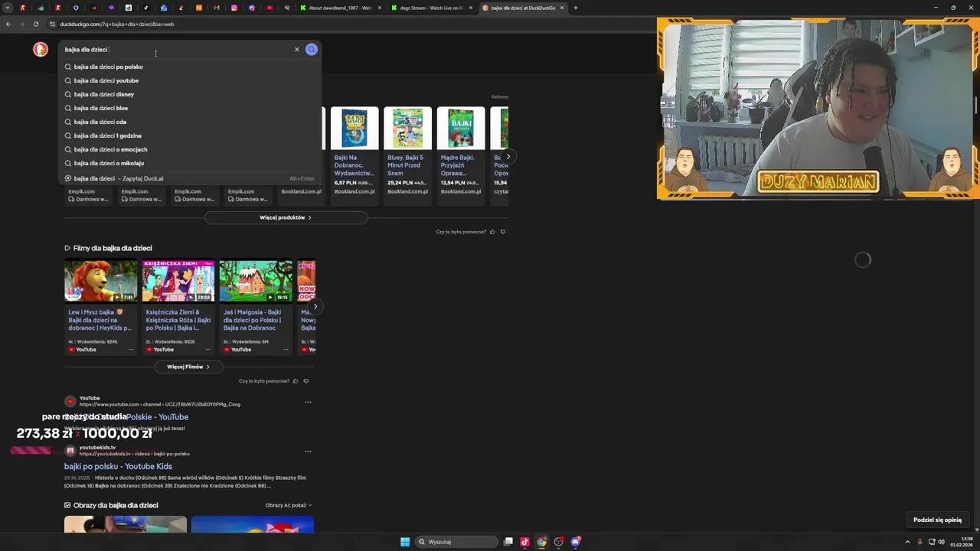Switch to 'dags Stream - Watch Live' tab

pos(430,8)
